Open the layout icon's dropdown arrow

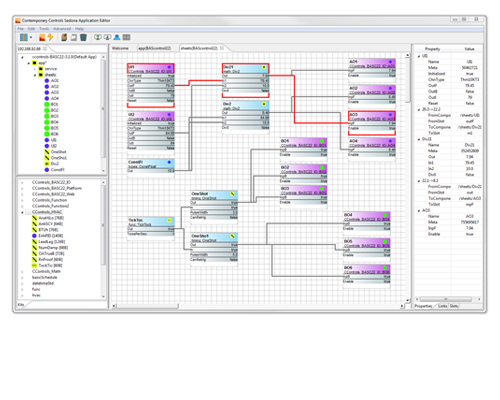[x=31, y=37]
